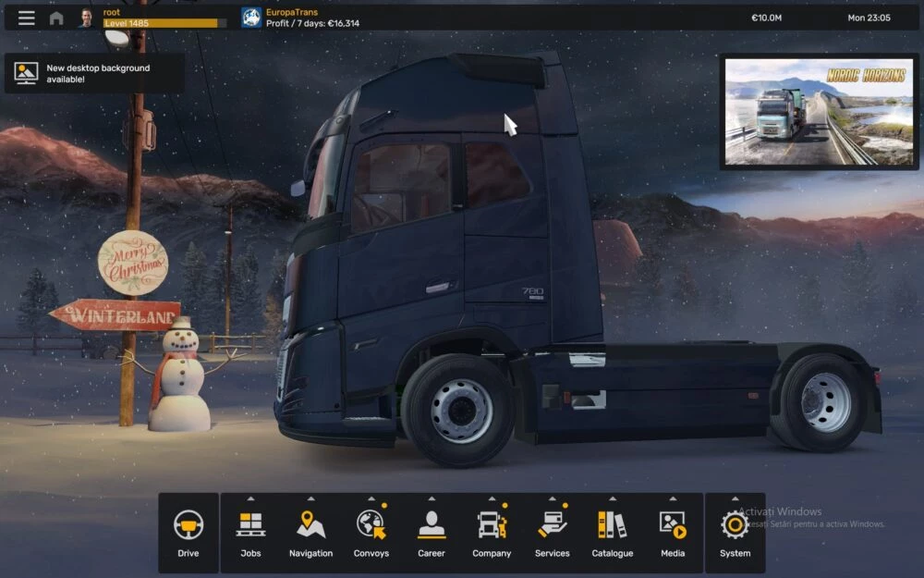Open the Media icon

[x=673, y=525]
